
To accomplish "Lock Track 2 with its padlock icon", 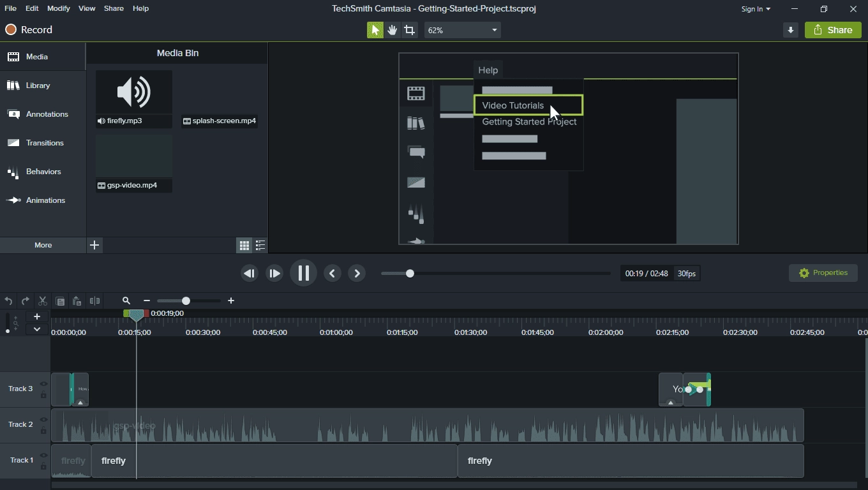I will [43, 431].
